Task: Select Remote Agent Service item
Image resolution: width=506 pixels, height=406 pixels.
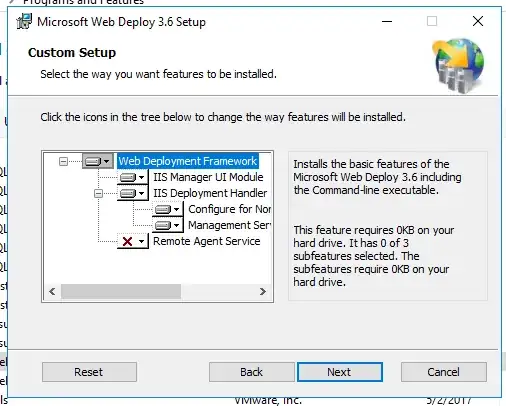Action: pos(207,241)
